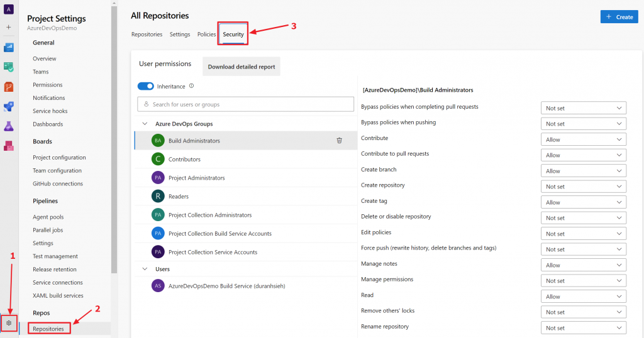The height and width of the screenshot is (338, 644).
Task: Click the AzureDevOpsDemo Build Service AS avatar
Action: pyautogui.click(x=158, y=285)
